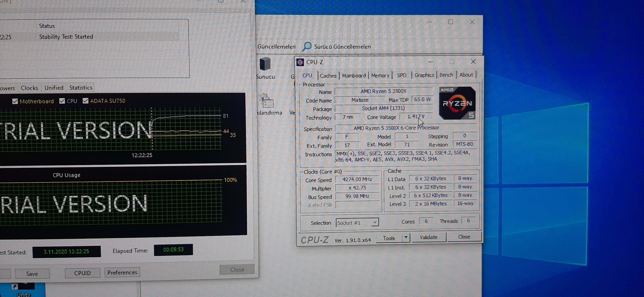644x297 pixels.
Task: Open the Memory tab in CPU-Z
Action: 380,76
